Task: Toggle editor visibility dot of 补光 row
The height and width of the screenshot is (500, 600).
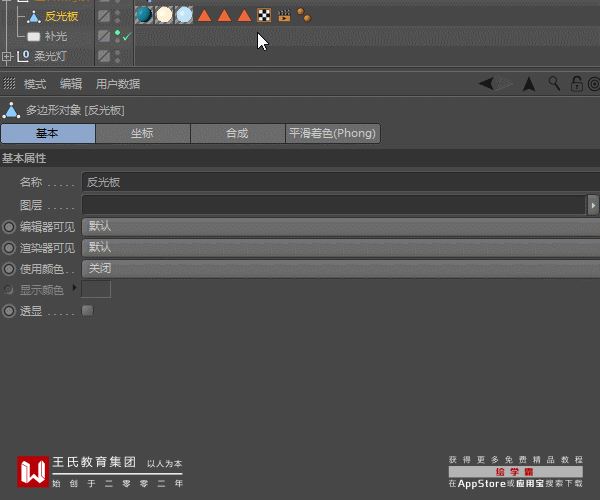Action: point(117,33)
